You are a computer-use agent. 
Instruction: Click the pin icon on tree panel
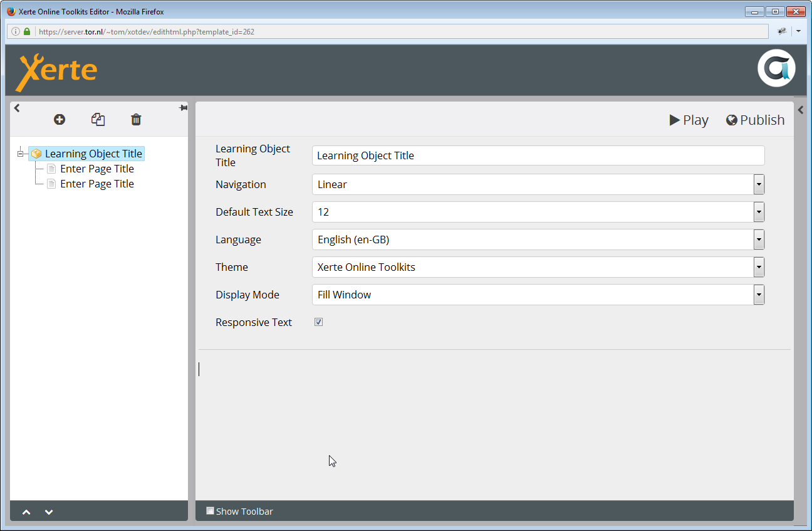[183, 108]
